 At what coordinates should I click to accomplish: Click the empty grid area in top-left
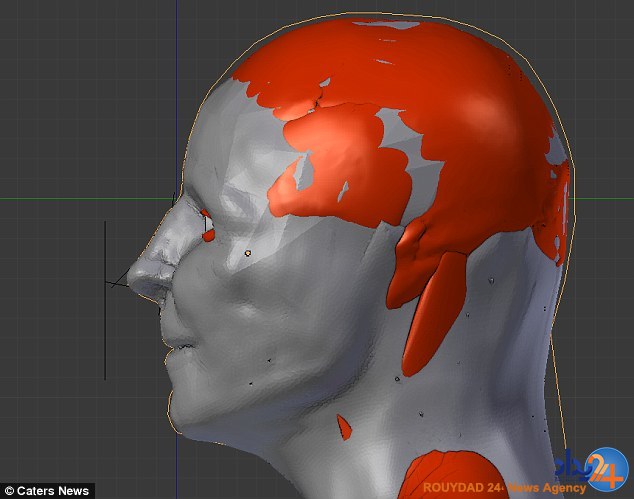point(80,80)
